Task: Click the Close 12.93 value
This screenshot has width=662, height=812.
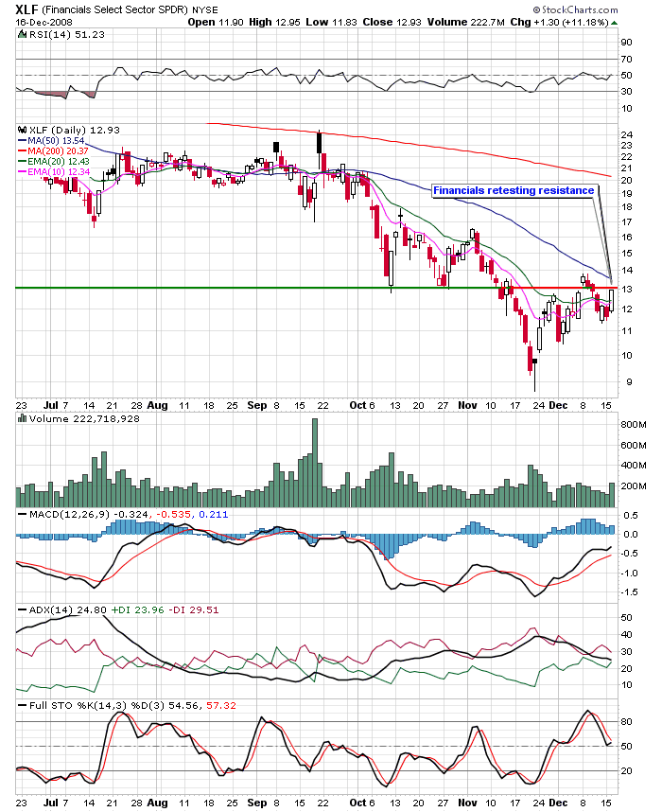Action: 392,22
